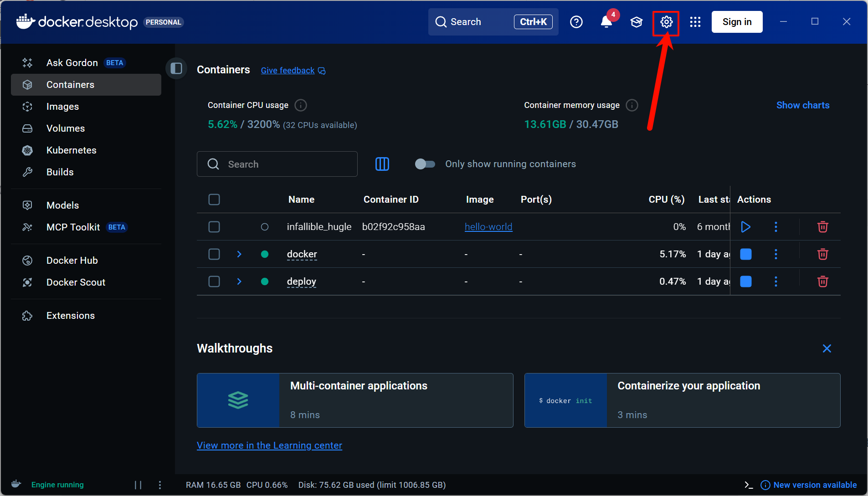Image resolution: width=868 pixels, height=496 pixels.
Task: Click the global Search box in header
Action: pos(493,22)
